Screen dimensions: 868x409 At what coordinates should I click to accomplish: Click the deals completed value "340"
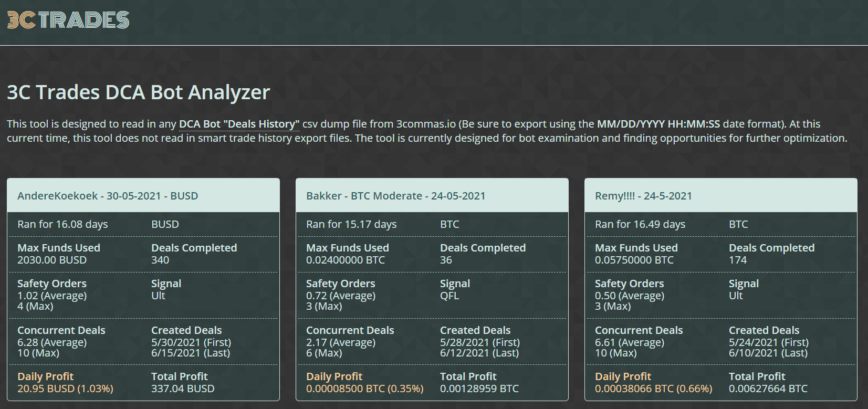coord(160,260)
